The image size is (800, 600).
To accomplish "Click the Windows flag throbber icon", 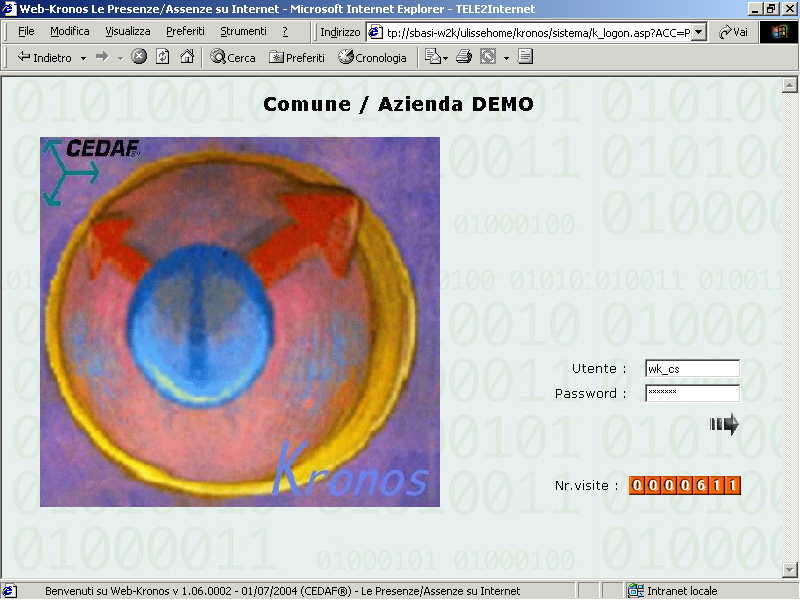I will (779, 32).
